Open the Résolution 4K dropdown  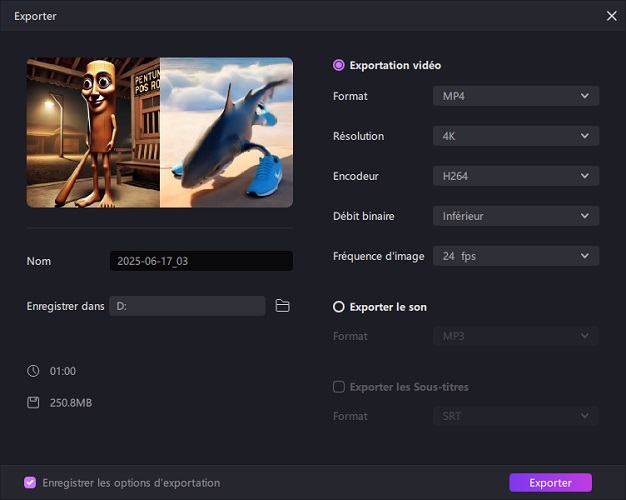point(515,136)
